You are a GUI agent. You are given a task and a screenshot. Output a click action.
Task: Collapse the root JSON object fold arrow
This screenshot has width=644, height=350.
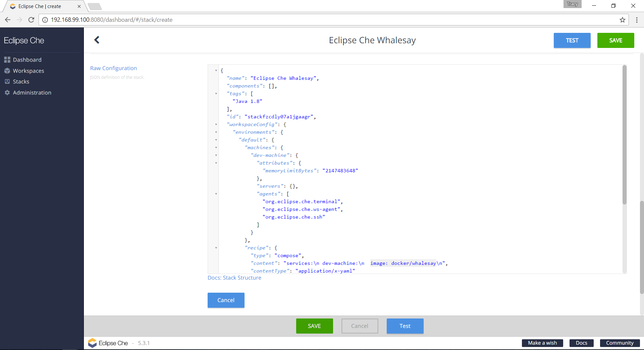coord(216,70)
